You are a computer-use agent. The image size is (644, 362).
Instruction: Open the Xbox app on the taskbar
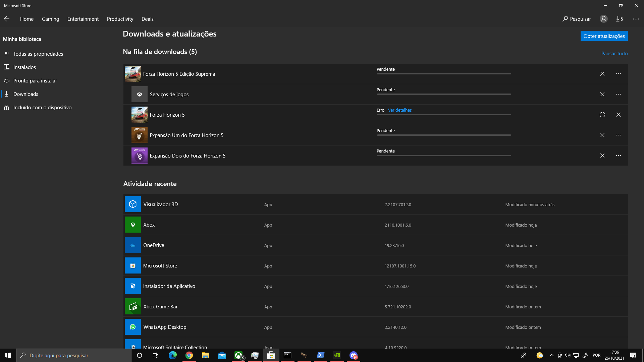(238, 355)
